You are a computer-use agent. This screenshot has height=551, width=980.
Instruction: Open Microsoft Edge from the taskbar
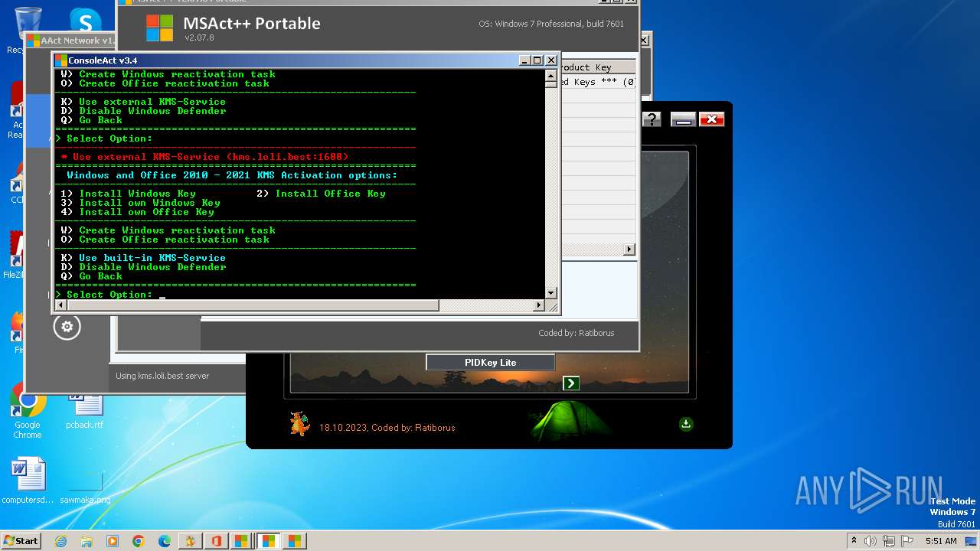[165, 541]
